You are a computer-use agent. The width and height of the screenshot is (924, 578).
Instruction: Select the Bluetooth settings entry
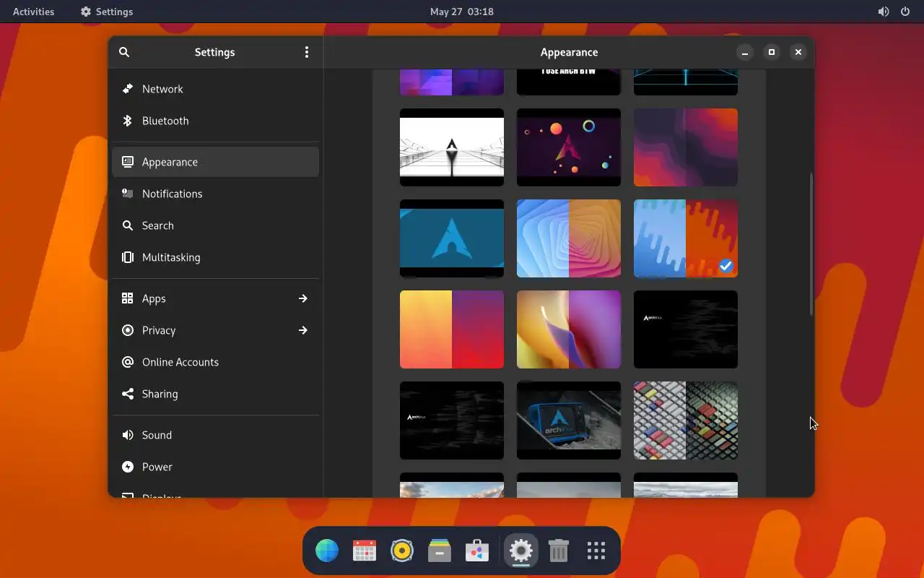(x=215, y=121)
